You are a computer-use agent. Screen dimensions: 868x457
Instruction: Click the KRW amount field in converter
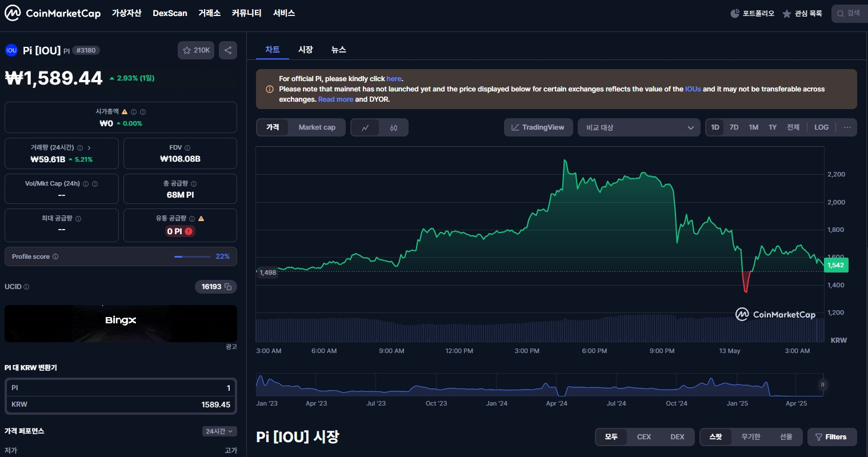(121, 404)
